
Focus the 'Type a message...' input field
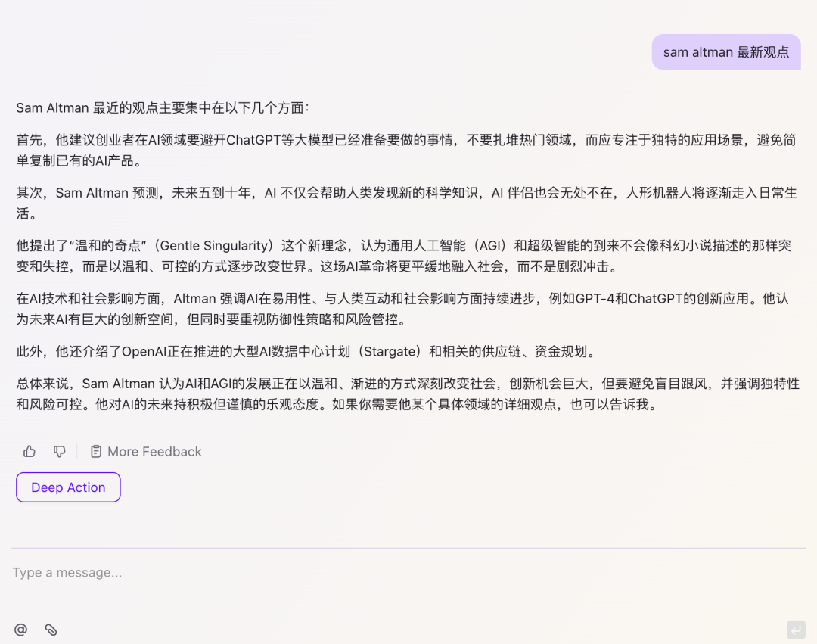tap(303, 573)
